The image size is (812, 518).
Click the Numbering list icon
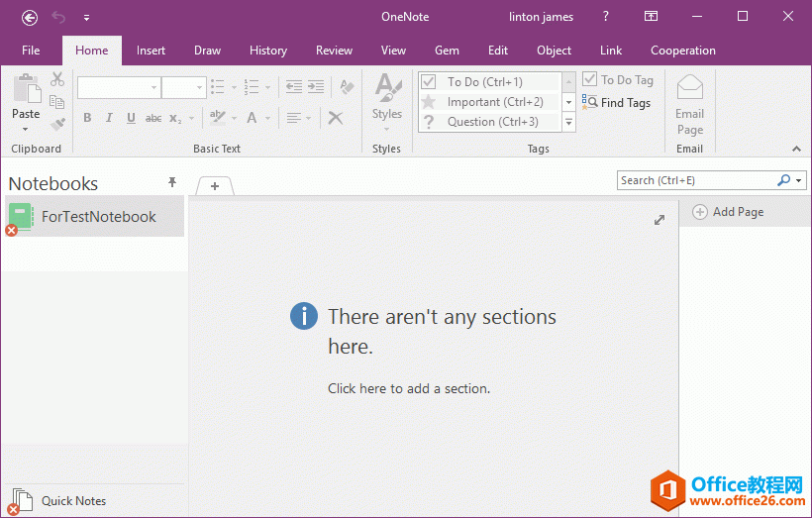point(252,87)
